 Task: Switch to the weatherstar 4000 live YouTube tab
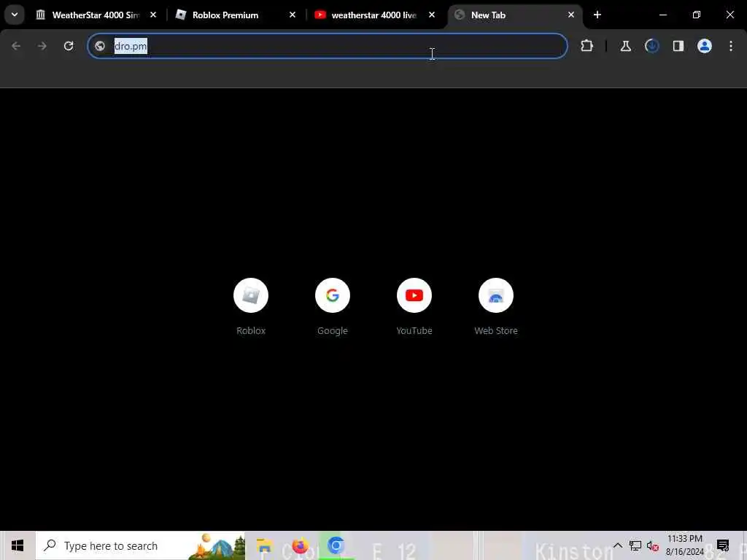coord(375,15)
